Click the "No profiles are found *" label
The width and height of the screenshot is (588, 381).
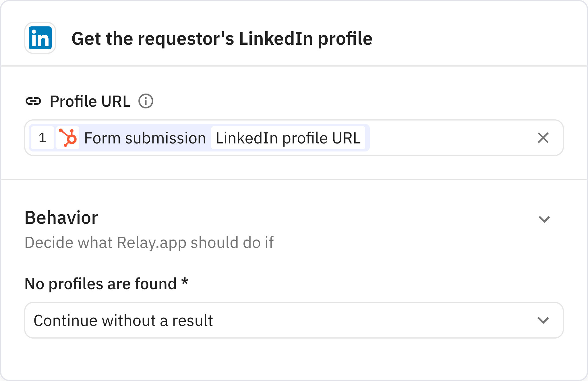[x=106, y=283]
